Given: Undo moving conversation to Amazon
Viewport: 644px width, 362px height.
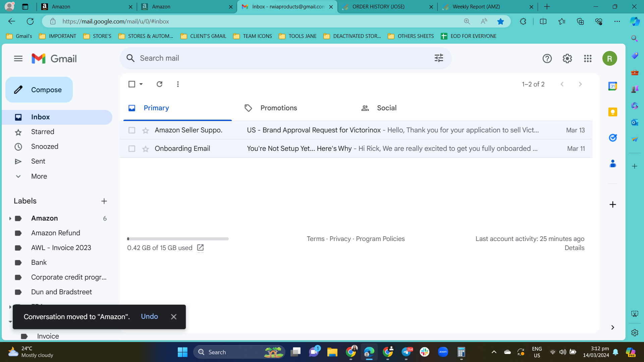Looking at the screenshot, I should [x=149, y=317].
